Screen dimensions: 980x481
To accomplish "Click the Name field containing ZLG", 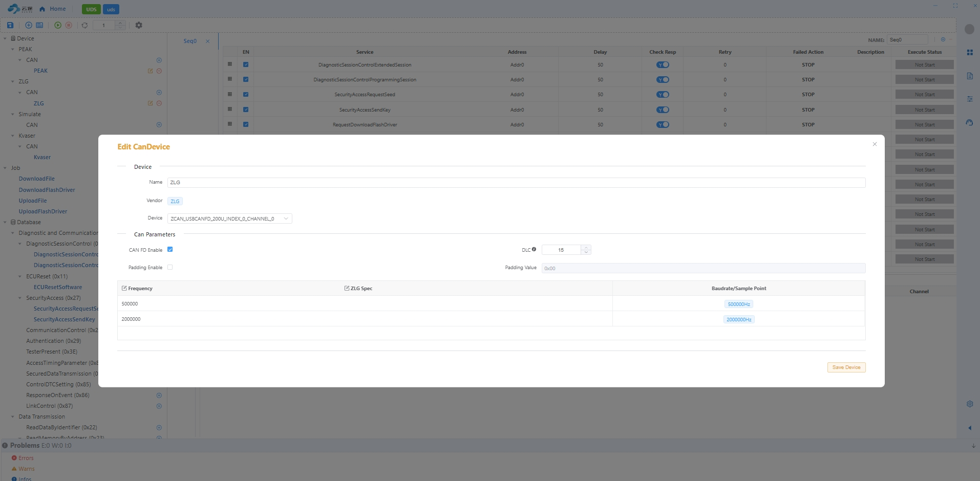I will 516,182.
